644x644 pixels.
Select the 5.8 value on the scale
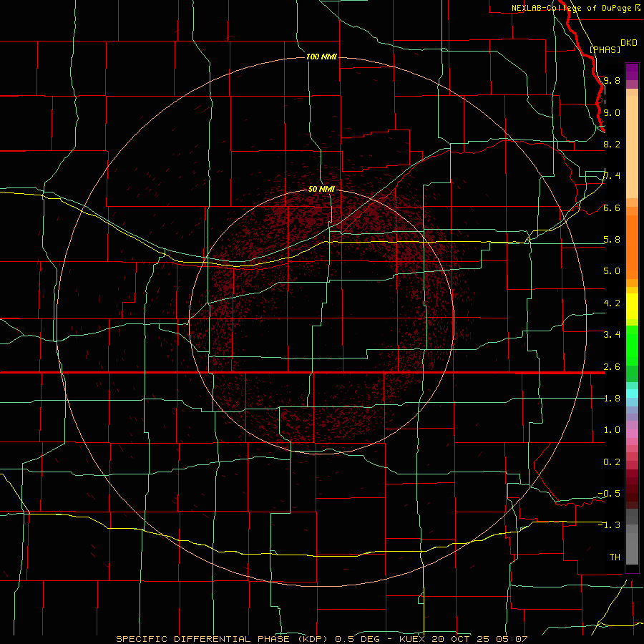[612, 240]
